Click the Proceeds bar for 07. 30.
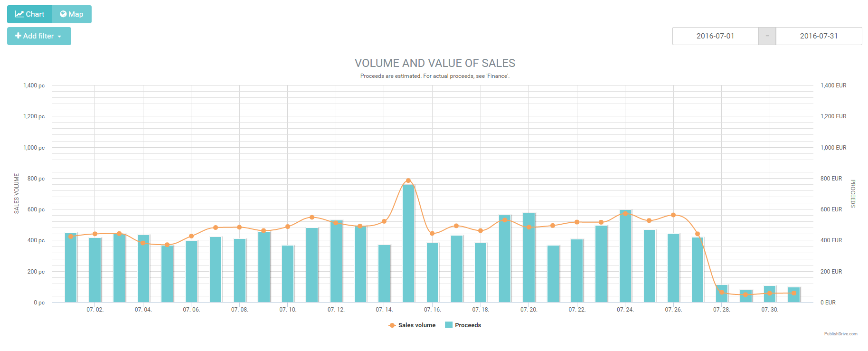This screenshot has width=868, height=351. [770, 294]
